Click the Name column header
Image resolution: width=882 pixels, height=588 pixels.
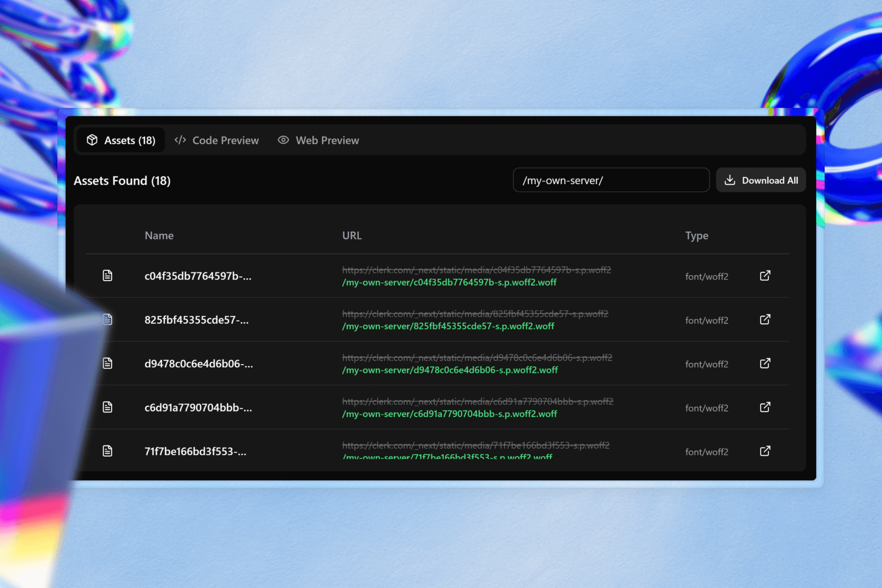159,236
